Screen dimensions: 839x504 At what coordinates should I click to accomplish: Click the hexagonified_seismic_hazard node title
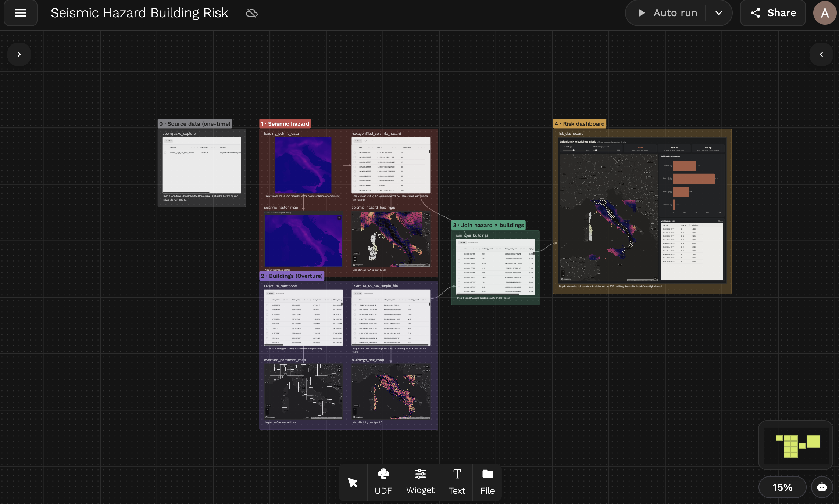pos(376,133)
